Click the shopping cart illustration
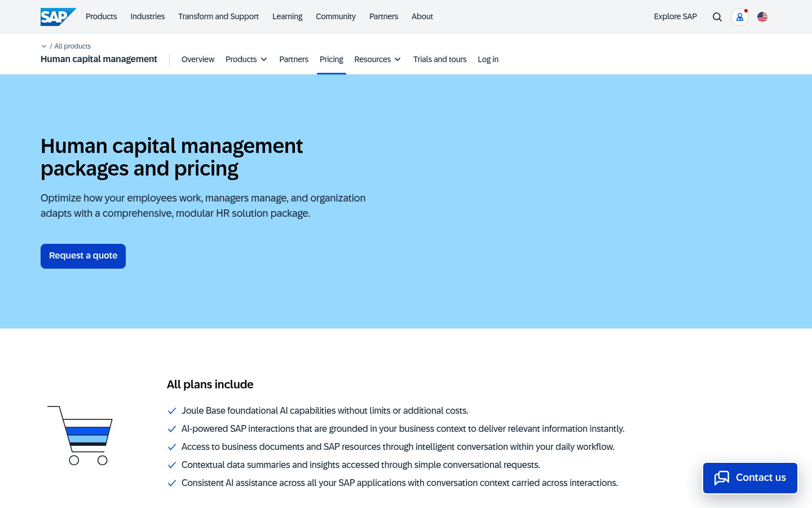The image size is (812, 508). click(x=80, y=435)
